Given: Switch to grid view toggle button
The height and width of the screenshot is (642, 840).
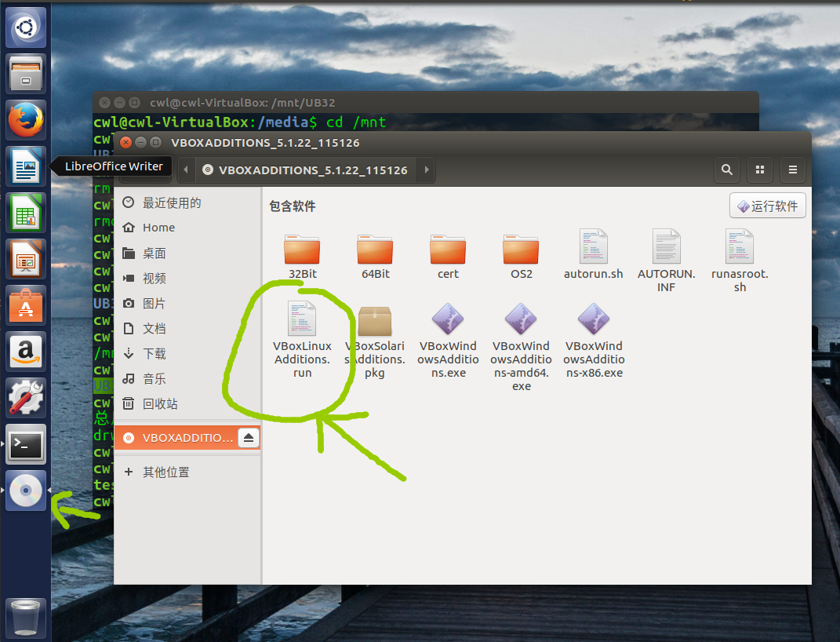Looking at the screenshot, I should click(x=760, y=170).
